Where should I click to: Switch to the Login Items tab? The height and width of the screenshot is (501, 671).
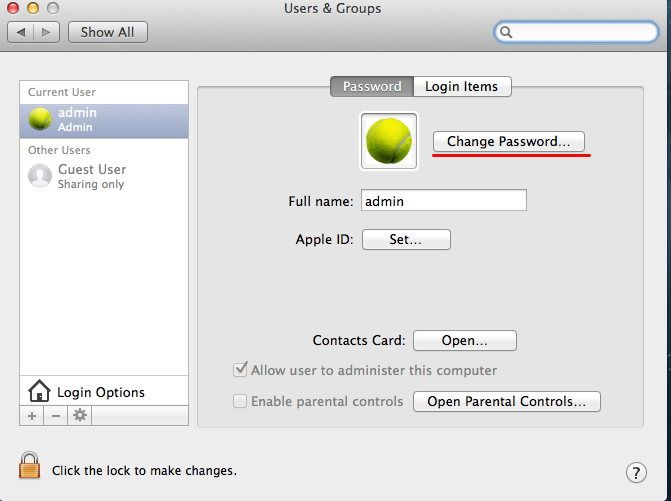coord(461,87)
